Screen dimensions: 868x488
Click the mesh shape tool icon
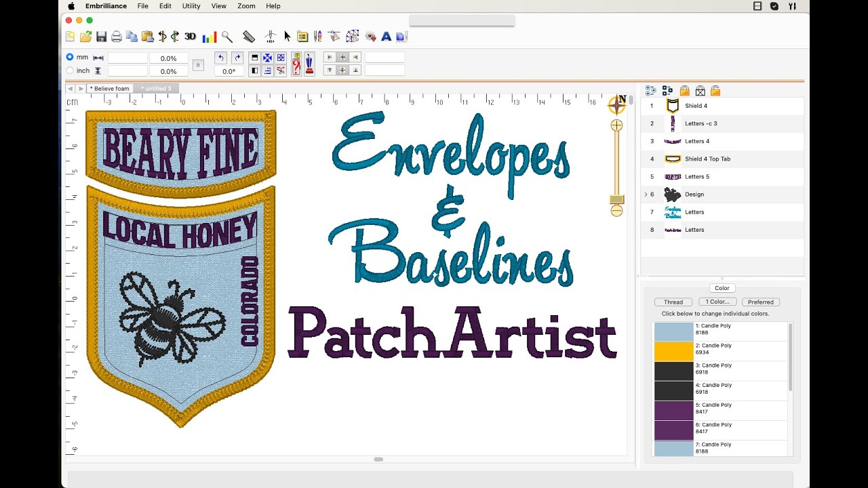[352, 37]
